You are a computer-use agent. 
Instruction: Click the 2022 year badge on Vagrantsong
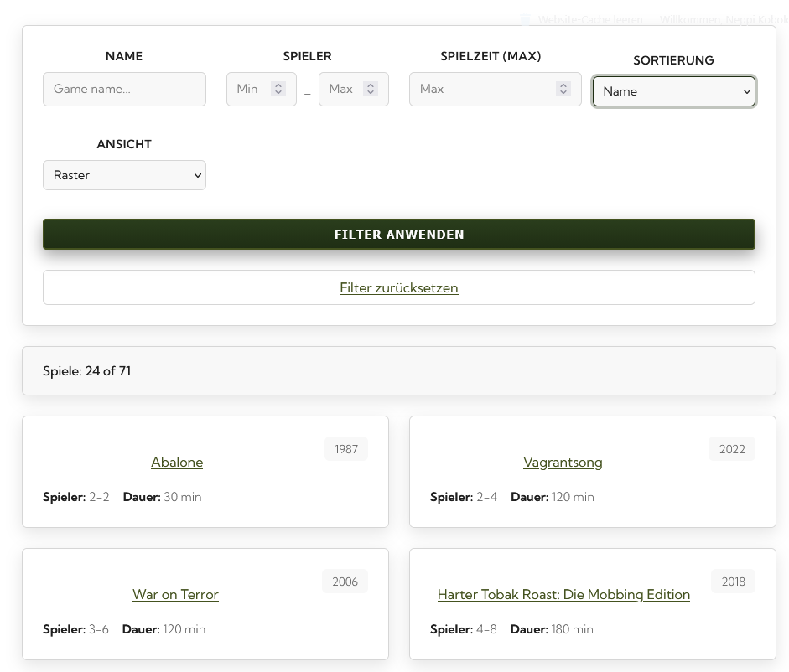[x=731, y=449]
